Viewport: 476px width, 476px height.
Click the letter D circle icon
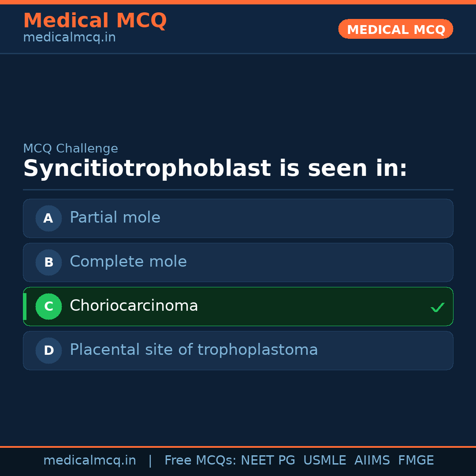click(48, 350)
